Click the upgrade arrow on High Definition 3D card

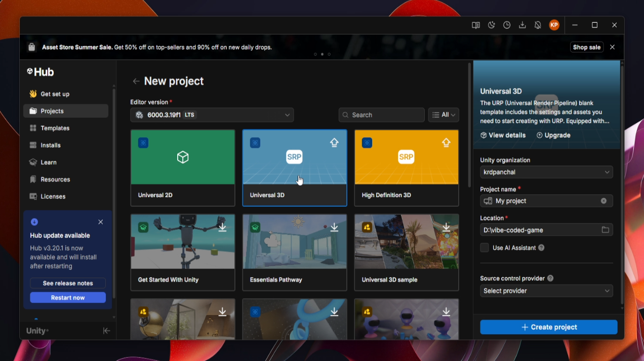pos(446,143)
